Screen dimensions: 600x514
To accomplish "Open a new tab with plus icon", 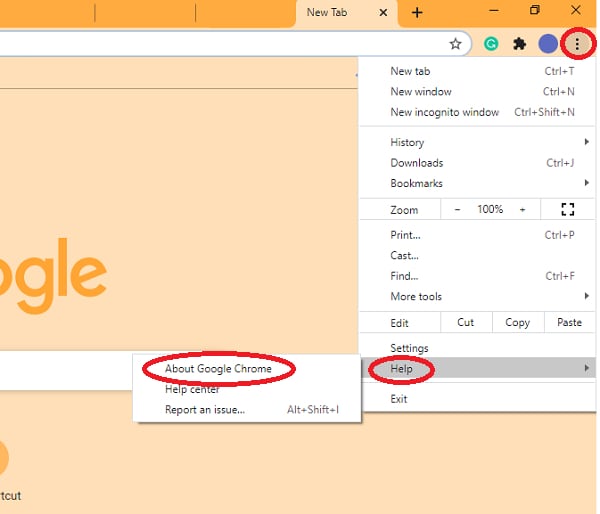I will (417, 13).
